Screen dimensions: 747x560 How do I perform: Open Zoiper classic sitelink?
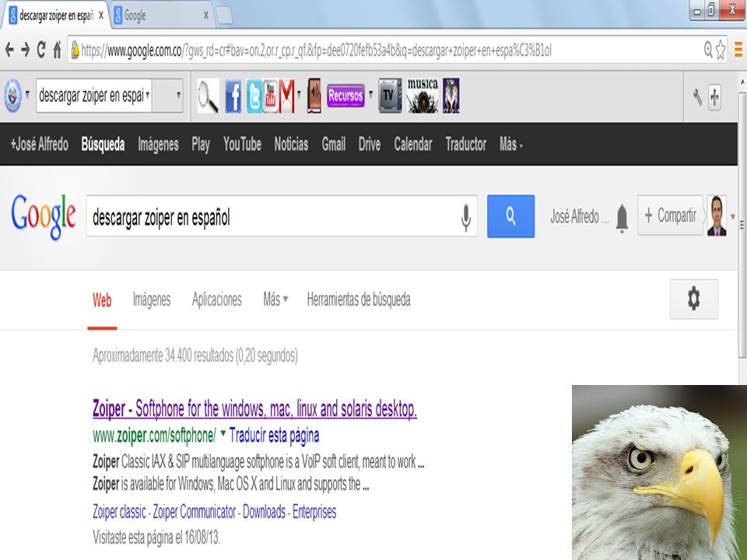tap(119, 512)
